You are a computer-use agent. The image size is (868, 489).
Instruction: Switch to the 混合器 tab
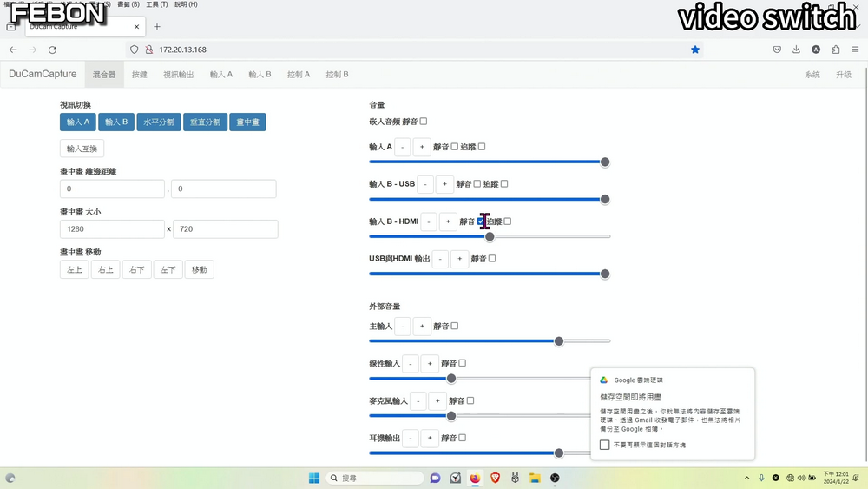point(104,74)
